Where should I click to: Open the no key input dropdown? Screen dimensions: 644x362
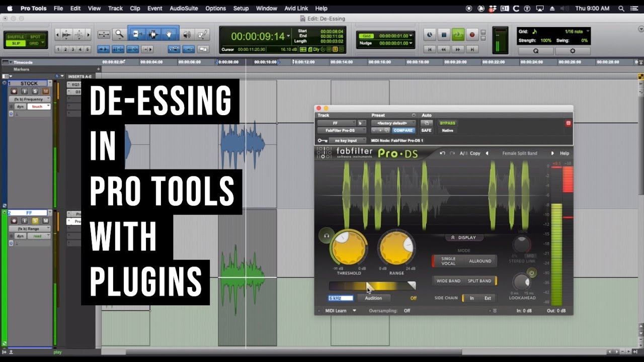coord(349,141)
